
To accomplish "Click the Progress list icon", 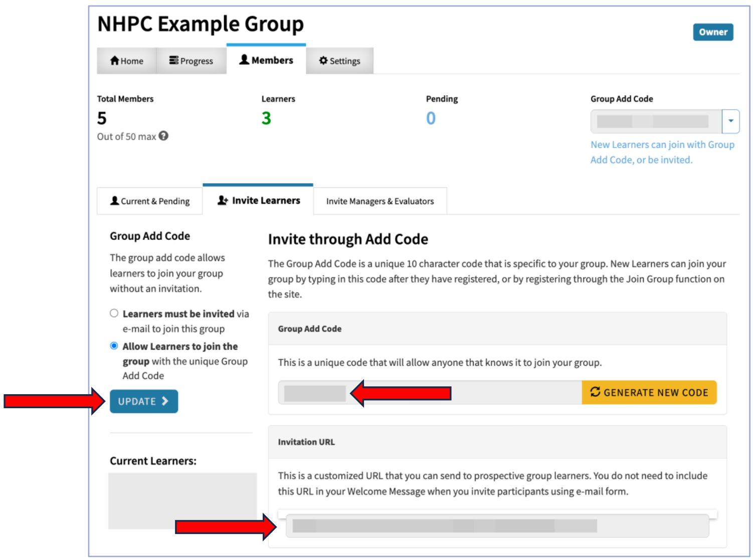I will [x=173, y=61].
